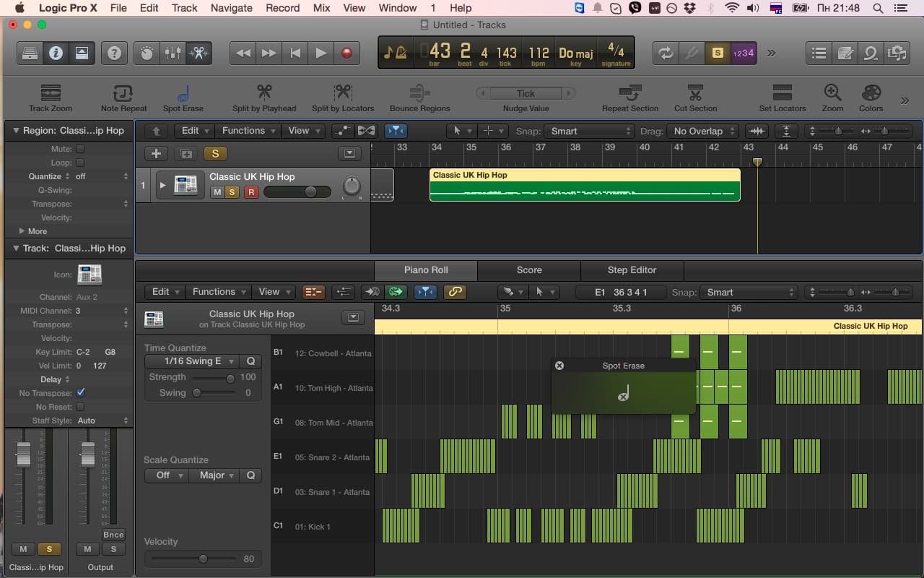
Task: Expand the More region parameters triangle
Action: pyautogui.click(x=22, y=231)
